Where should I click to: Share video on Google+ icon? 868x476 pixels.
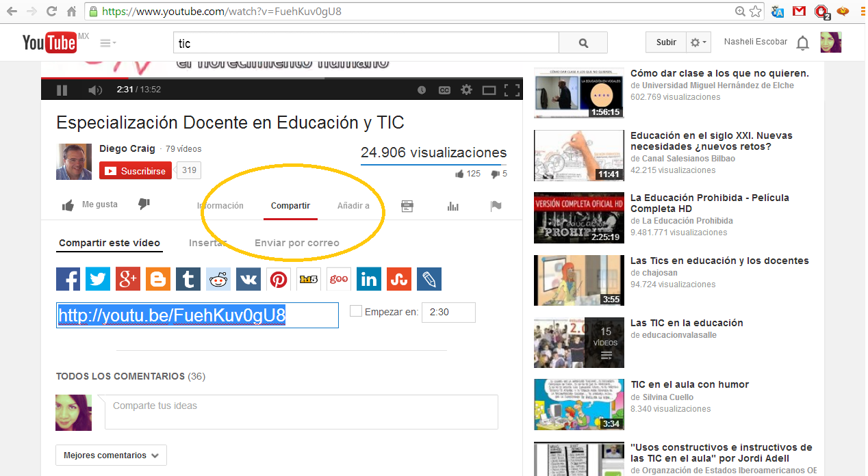128,279
